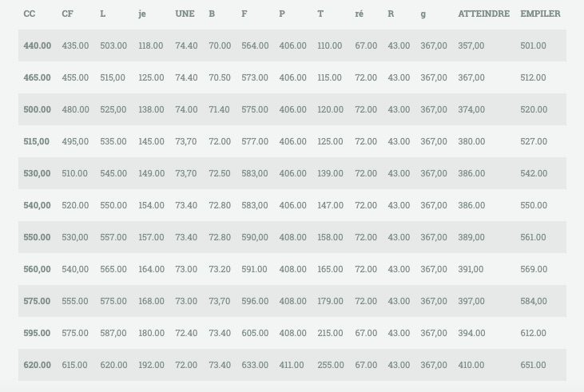Click the 'je' column header
The height and width of the screenshot is (392, 584).
(x=142, y=14)
